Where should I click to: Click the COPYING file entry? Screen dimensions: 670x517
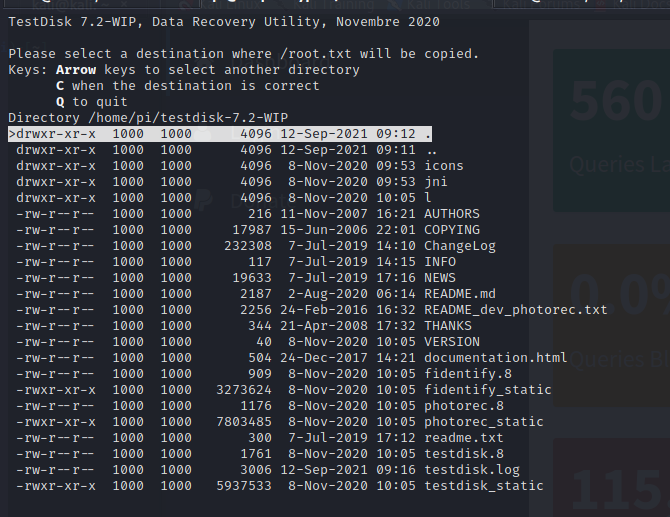click(x=451, y=229)
